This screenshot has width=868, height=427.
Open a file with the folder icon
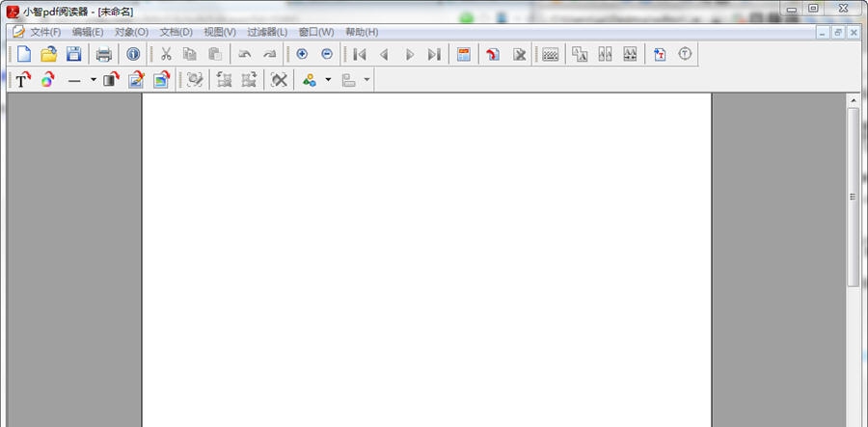49,54
